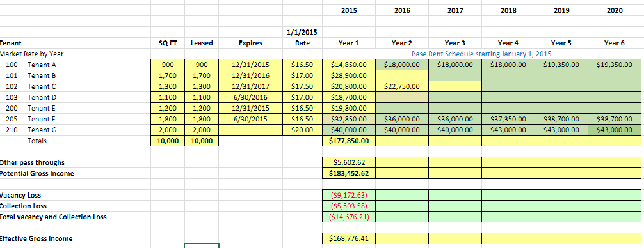
Task: Select the Tenant E name cell
Action: coord(88,108)
